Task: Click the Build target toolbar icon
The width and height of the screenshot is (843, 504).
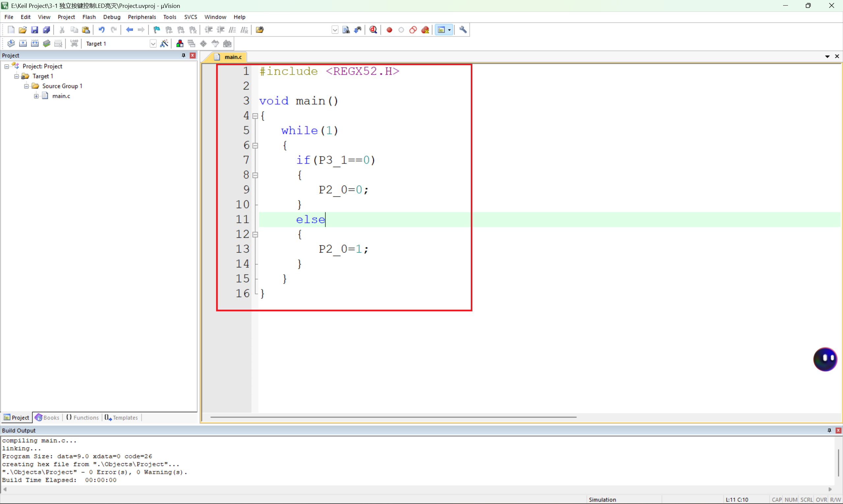Action: pos(23,43)
